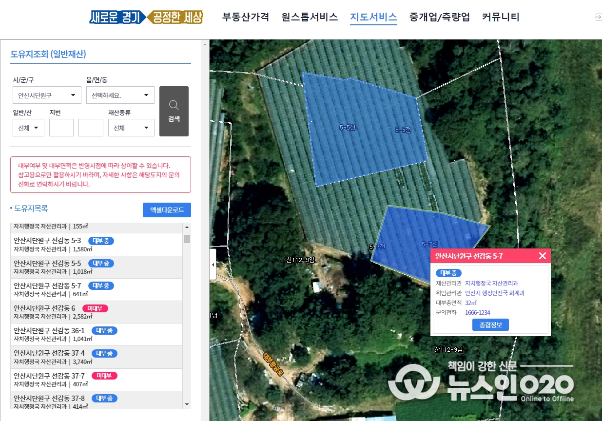The image size is (602, 421).
Task: Collapse the left panel with arrow handle
Action: pos(213,264)
